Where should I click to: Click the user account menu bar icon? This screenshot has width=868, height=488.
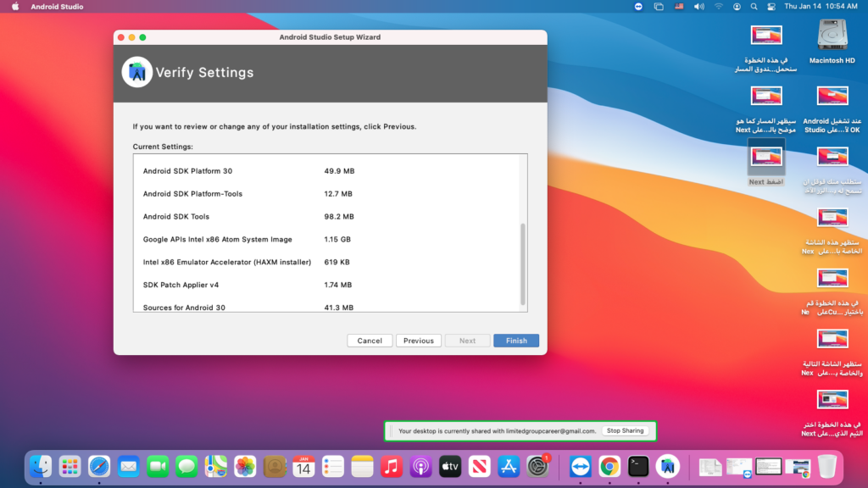pyautogui.click(x=737, y=7)
